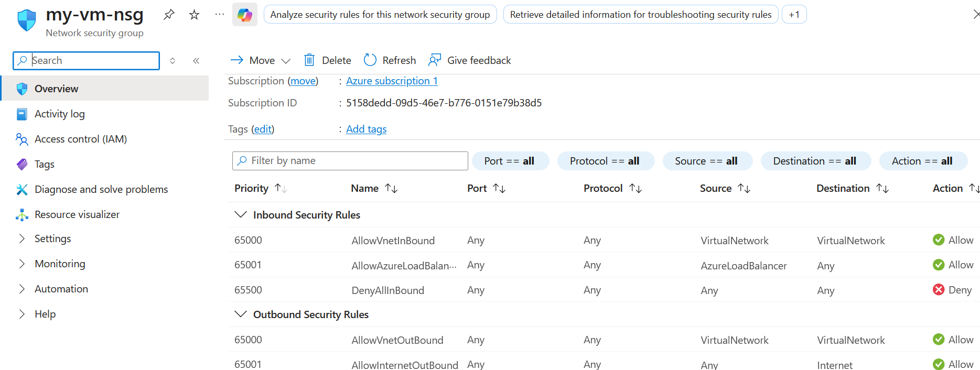Open the AllowVnetInBound rule
The width and height of the screenshot is (980, 370).
tap(393, 241)
